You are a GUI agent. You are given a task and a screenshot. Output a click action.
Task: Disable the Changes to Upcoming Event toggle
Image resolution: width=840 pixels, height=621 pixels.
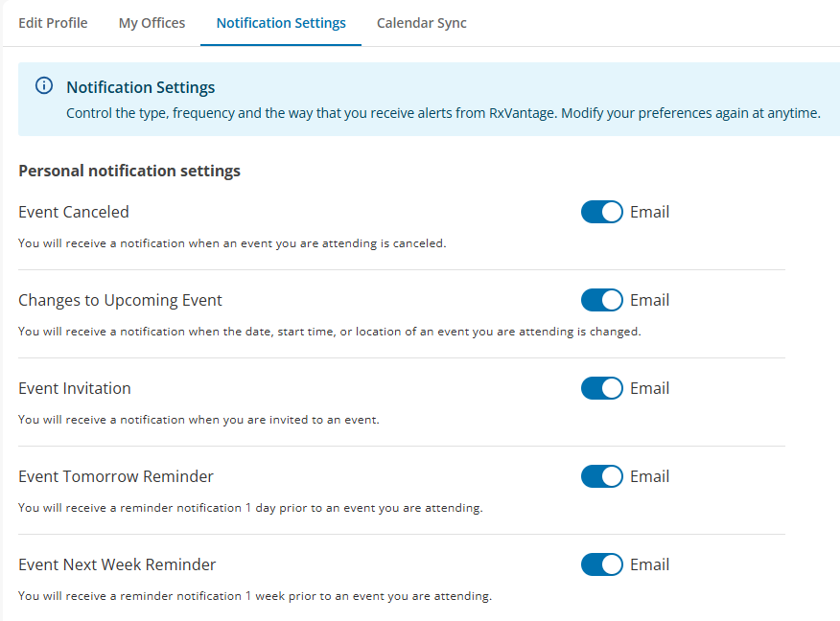pyautogui.click(x=601, y=300)
